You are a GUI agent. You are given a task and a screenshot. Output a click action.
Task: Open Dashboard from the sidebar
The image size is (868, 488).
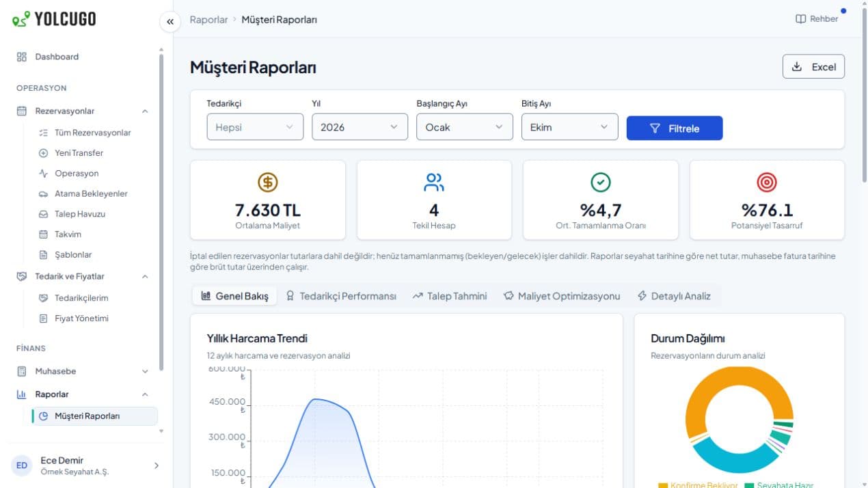[x=57, y=57]
